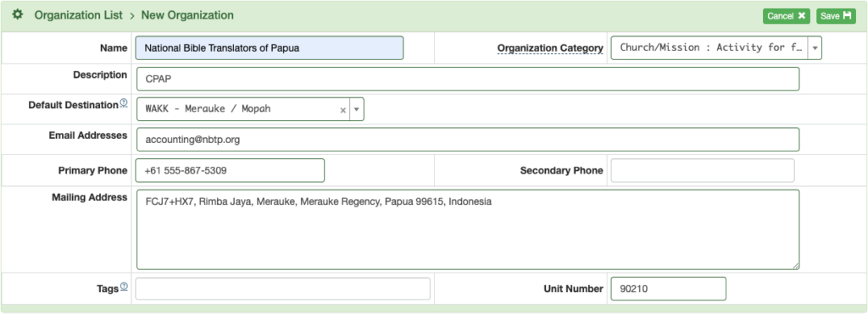Click inside the Mailing Address textarea
Screen dimensions: 868x314
tap(468, 230)
